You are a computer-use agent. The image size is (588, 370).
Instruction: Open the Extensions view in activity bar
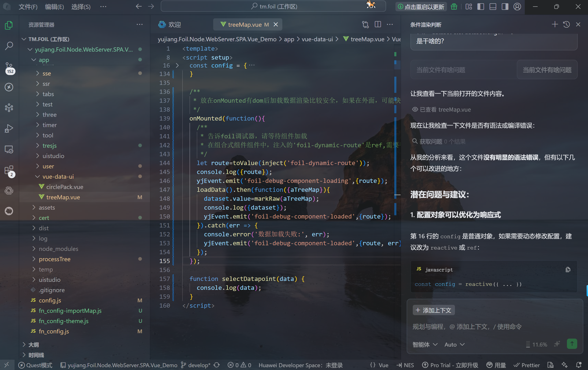point(9,170)
